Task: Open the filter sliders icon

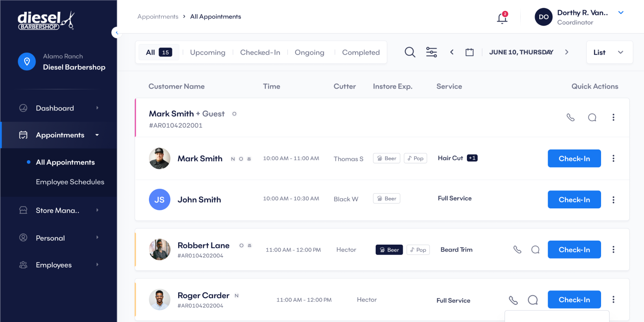Action: pyautogui.click(x=431, y=52)
